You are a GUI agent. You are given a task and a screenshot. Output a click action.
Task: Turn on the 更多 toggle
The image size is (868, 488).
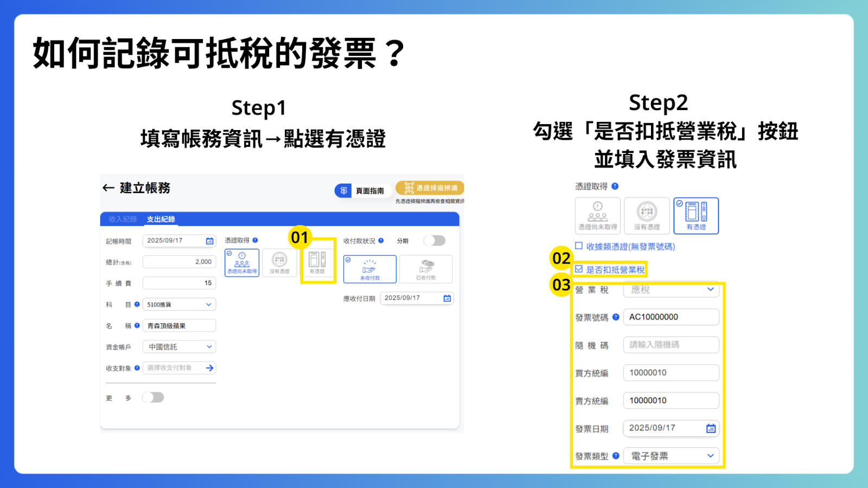pyautogui.click(x=154, y=397)
